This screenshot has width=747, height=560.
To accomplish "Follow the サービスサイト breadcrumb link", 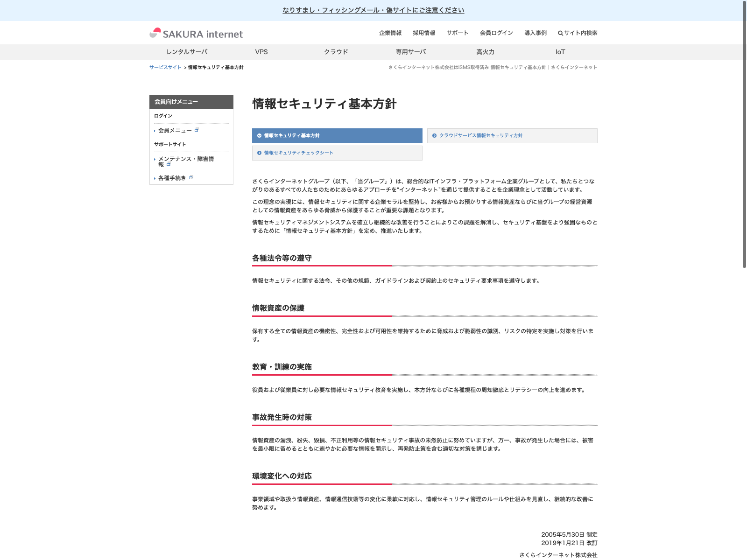I will [165, 67].
